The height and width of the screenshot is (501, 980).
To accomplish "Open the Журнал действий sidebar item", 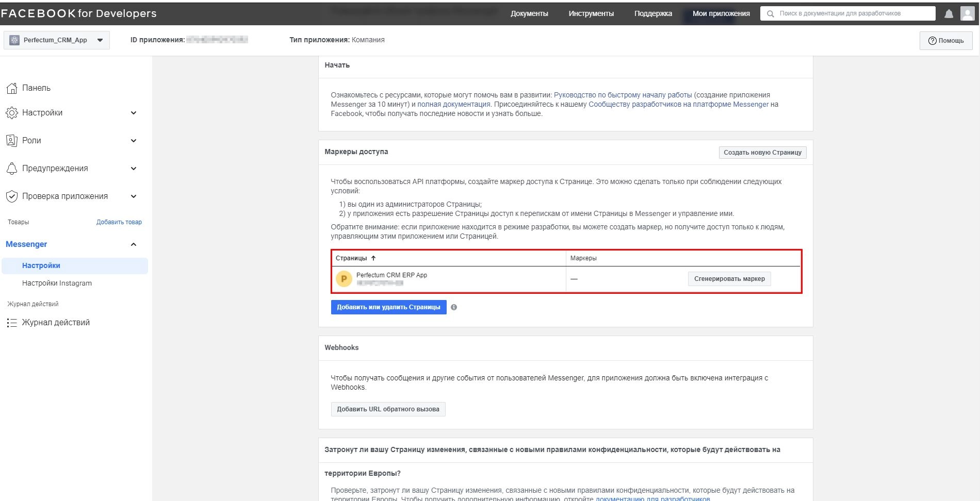I will (56, 323).
